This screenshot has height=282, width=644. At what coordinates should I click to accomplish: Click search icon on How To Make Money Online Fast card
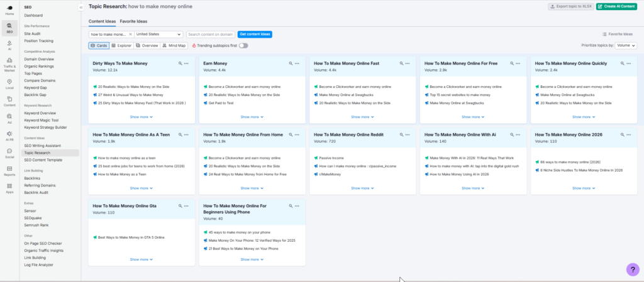pos(402,63)
